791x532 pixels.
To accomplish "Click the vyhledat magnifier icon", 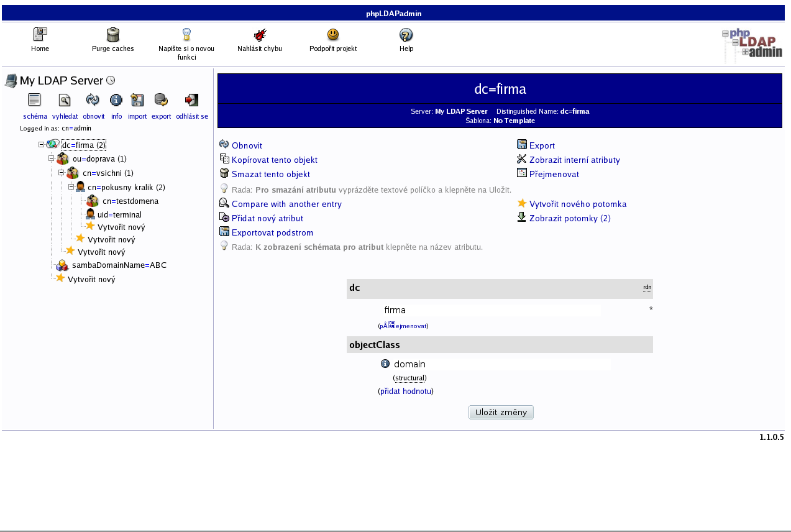I will (65, 100).
